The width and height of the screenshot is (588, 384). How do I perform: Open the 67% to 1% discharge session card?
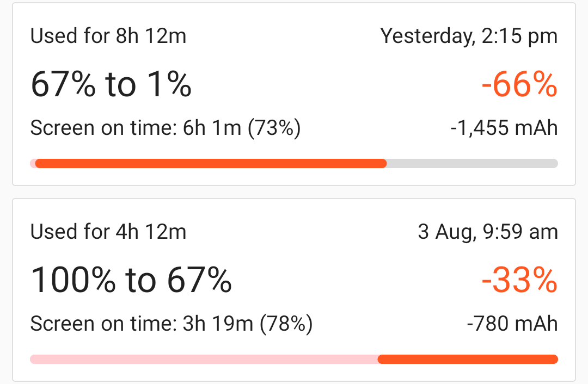[294, 94]
